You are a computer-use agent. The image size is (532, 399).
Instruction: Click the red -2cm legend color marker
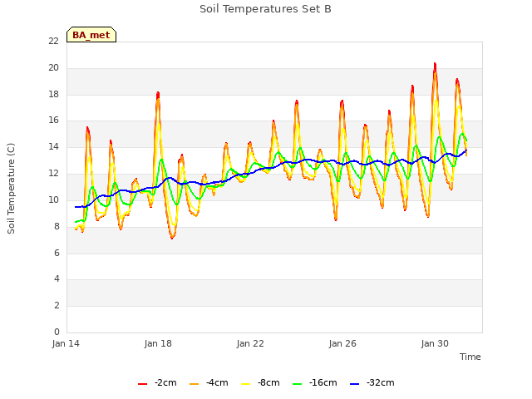142,384
